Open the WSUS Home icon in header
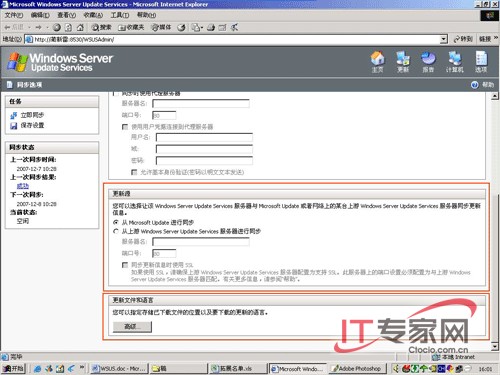500x375 pixels. 377,62
